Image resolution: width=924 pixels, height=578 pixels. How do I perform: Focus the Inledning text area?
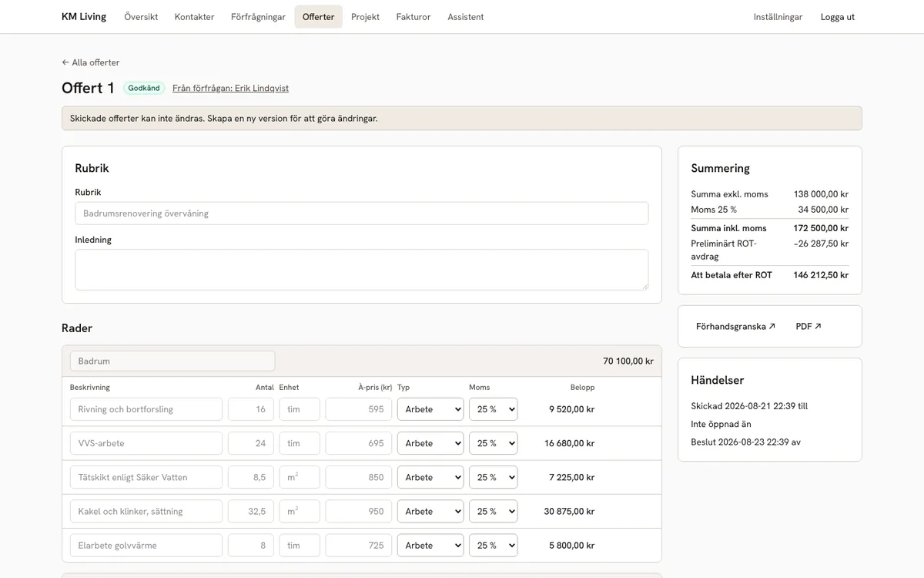pos(362,270)
